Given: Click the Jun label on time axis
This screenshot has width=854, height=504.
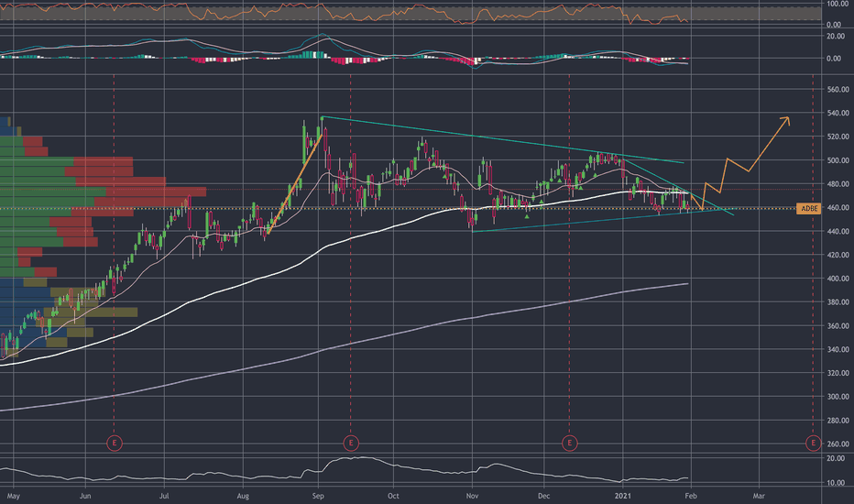Looking at the screenshot, I should click(85, 496).
